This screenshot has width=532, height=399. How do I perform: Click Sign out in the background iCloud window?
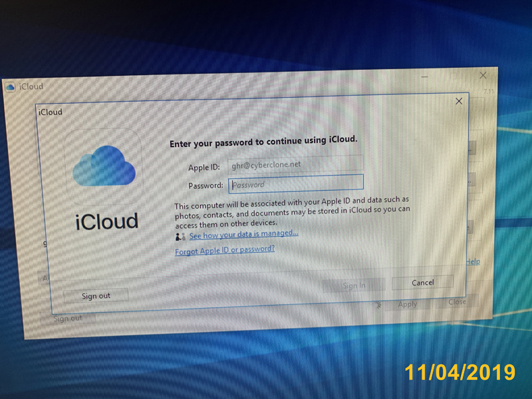pyautogui.click(x=68, y=319)
